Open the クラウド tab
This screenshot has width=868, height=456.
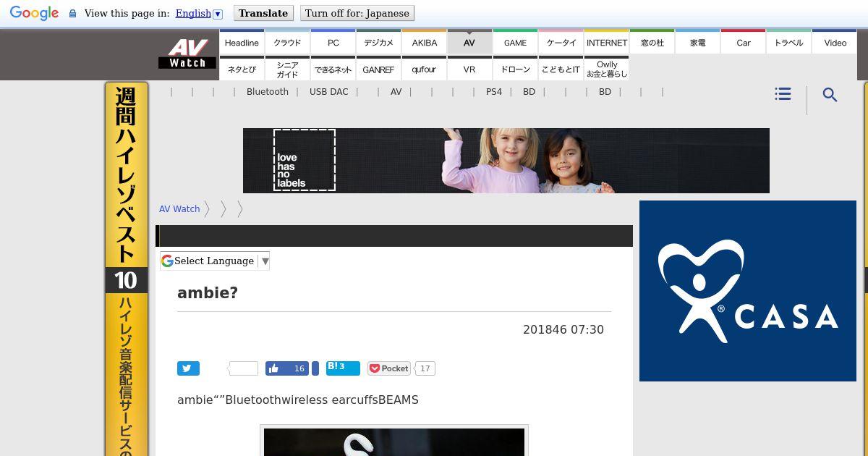[x=287, y=42]
